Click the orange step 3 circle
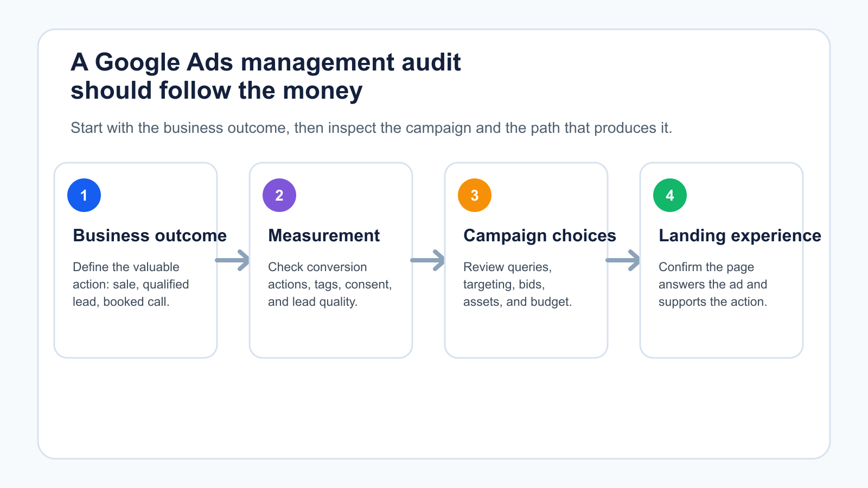 (x=475, y=195)
